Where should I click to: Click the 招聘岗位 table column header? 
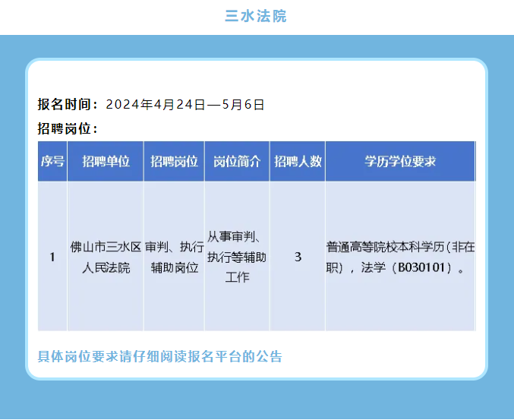(174, 161)
